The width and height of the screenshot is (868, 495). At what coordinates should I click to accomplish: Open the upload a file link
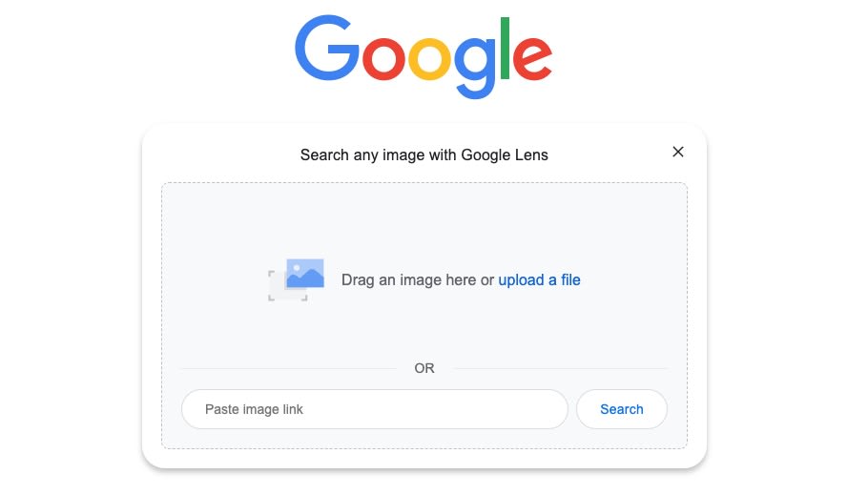(x=539, y=279)
